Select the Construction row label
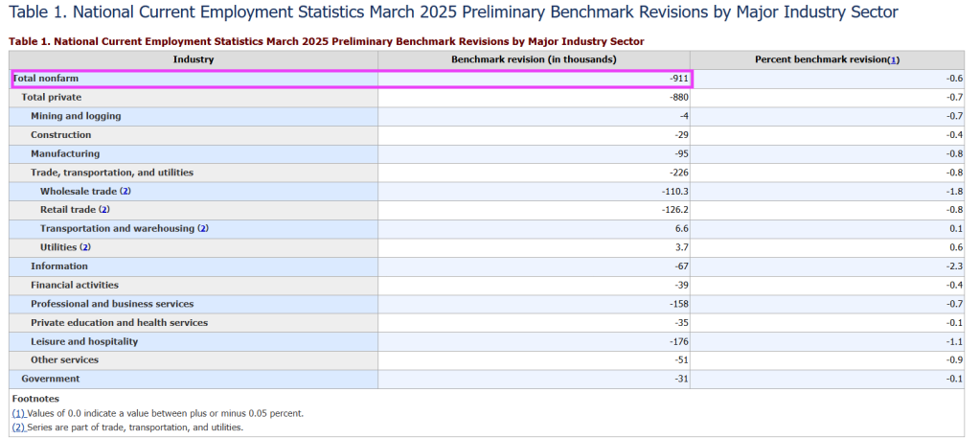Screen dimensions: 980x439 click(60, 135)
